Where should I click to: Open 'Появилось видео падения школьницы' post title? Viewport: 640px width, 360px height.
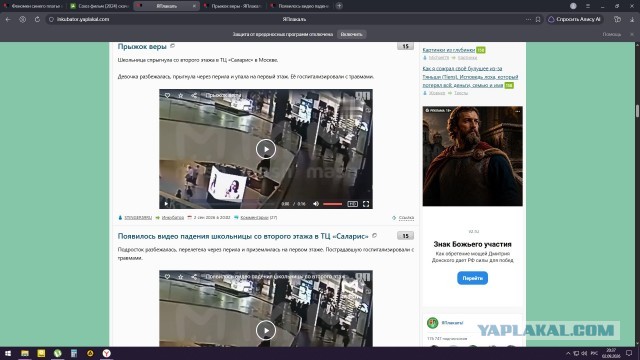(243, 236)
